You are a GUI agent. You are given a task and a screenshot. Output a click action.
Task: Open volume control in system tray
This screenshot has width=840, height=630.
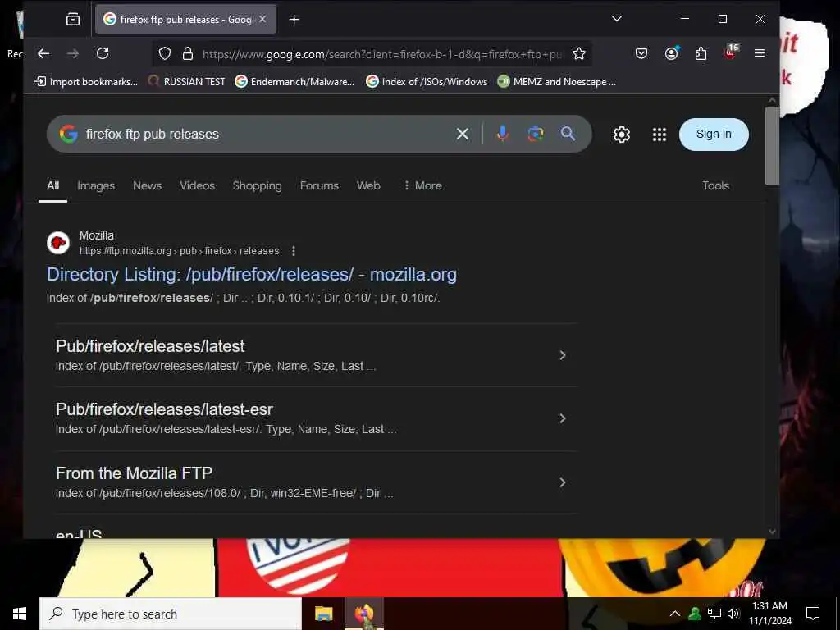point(733,614)
